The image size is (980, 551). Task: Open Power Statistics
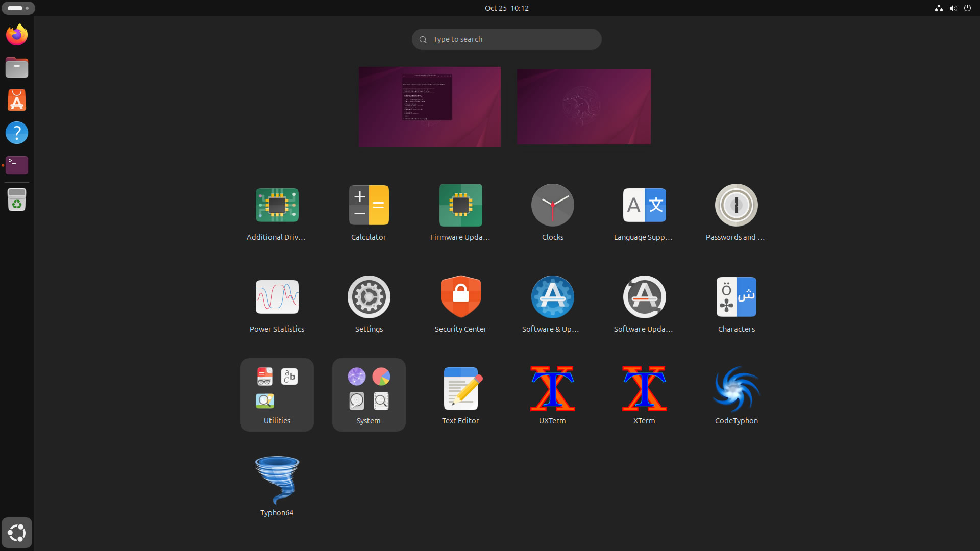pos(277,297)
